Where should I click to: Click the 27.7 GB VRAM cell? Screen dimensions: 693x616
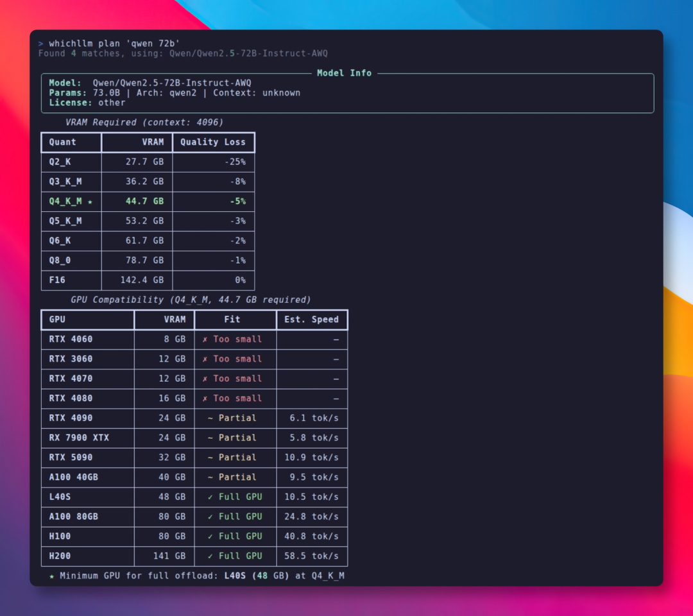144,162
